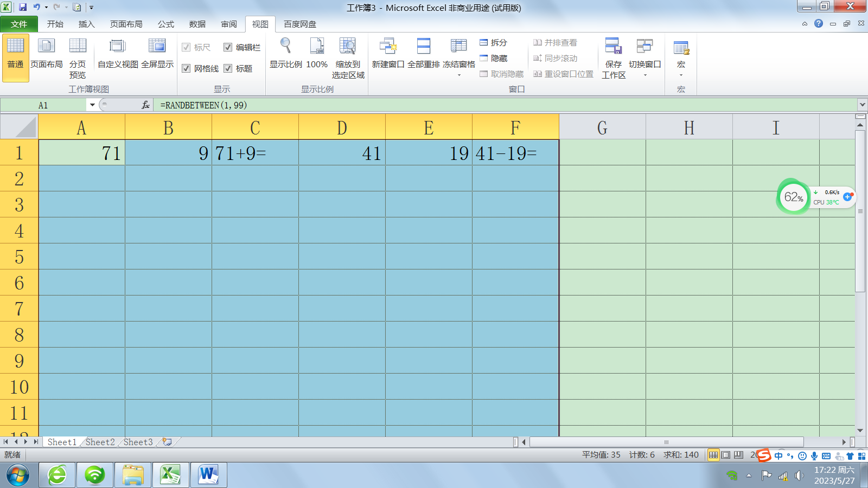Open Word from the taskbar

(x=209, y=475)
